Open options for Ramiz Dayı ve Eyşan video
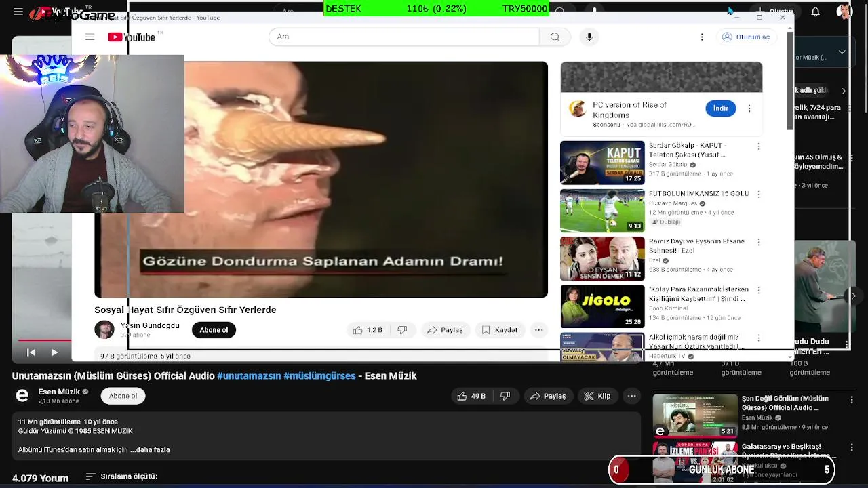Viewport: 868px width, 488px height. click(759, 242)
